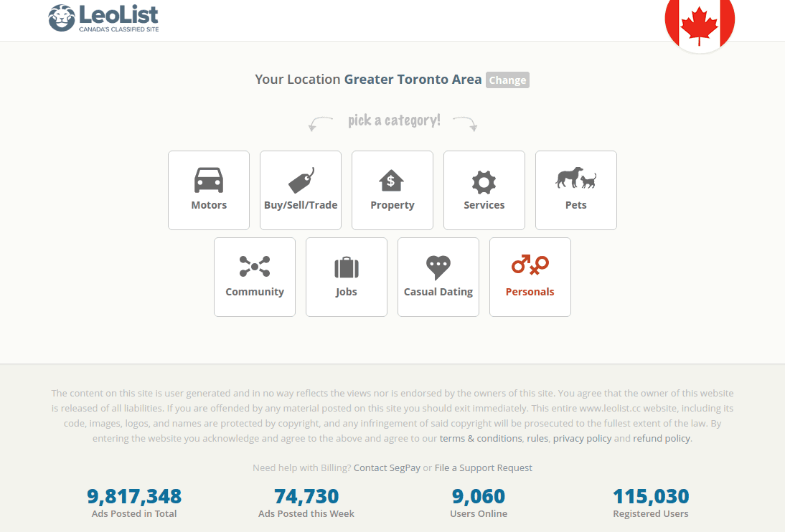Click the total ads posted counter
This screenshot has height=532, width=785.
click(133, 495)
